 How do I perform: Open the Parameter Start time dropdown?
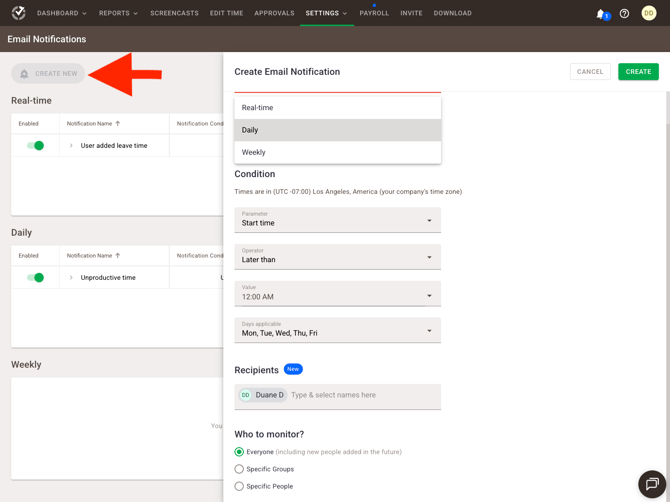[338, 220]
